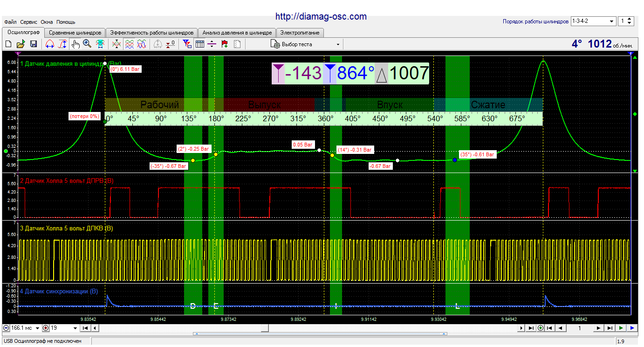Step left with small arrow by scrollbar
Viewport: 644px width, 347px height.
point(95,328)
